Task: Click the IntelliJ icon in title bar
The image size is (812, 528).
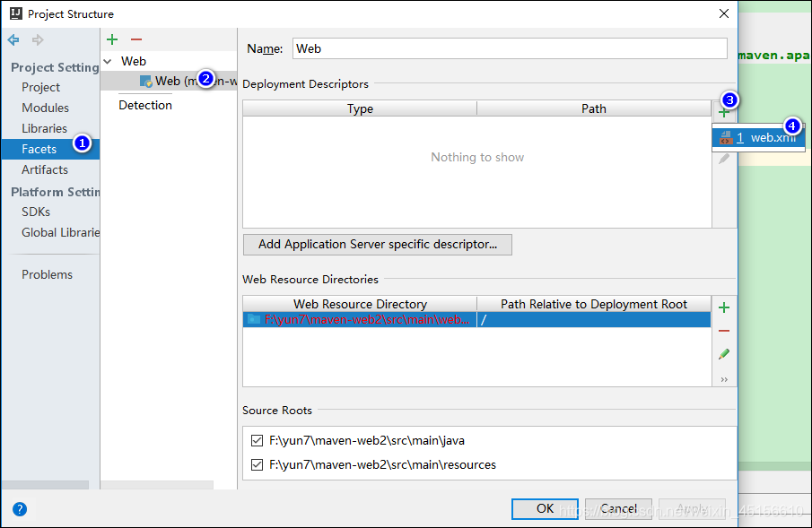Action: 16,13
